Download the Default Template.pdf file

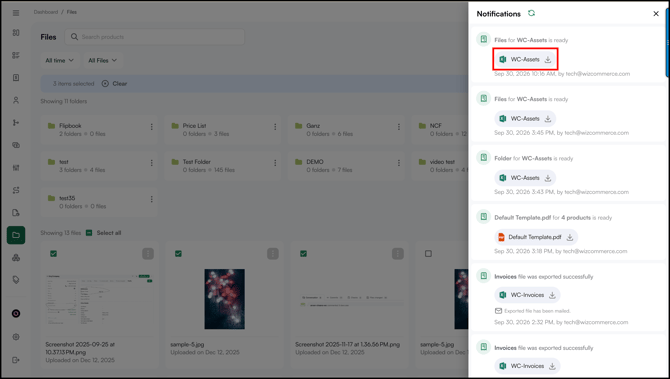(570, 237)
